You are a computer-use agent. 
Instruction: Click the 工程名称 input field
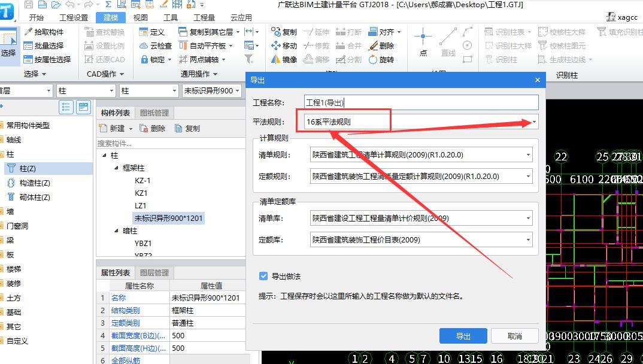coord(421,102)
